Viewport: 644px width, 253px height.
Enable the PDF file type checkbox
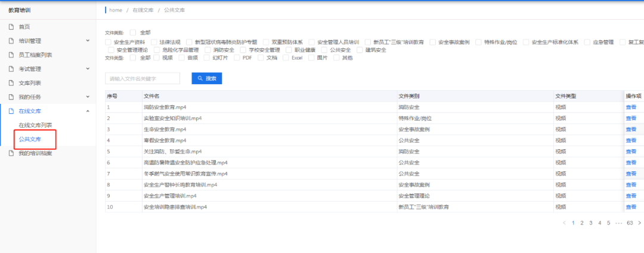click(236, 58)
